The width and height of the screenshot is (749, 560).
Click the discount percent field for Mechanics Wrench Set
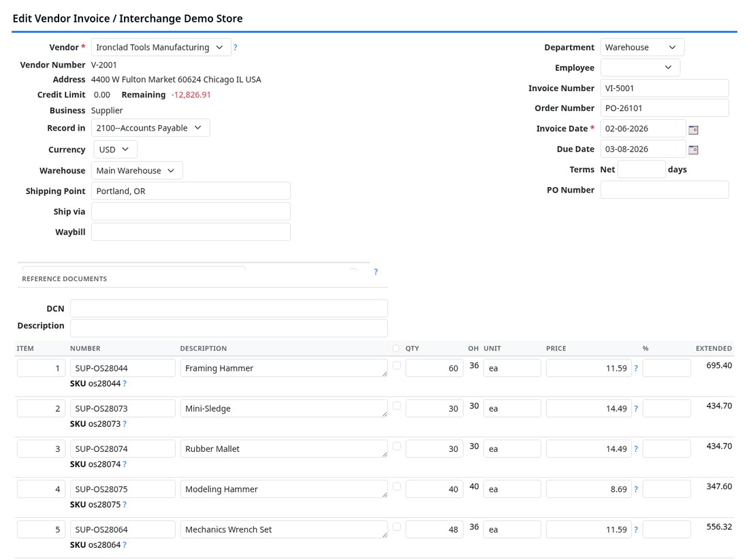click(x=667, y=530)
